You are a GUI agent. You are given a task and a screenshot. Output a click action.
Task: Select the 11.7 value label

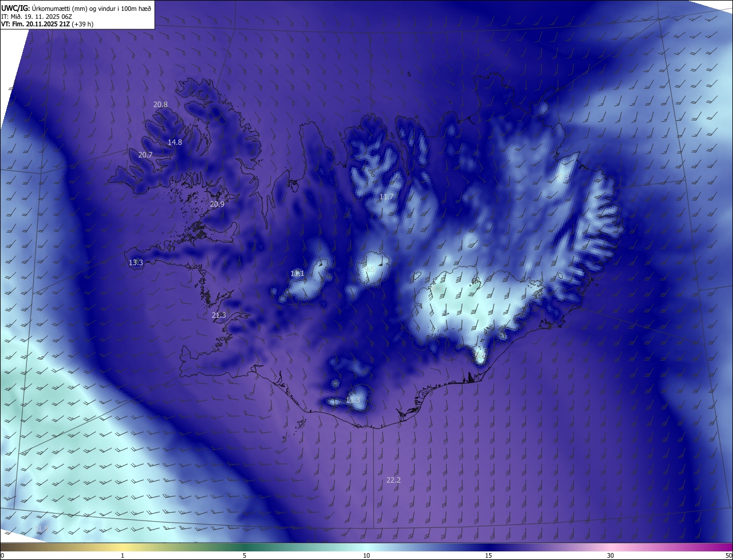387,197
